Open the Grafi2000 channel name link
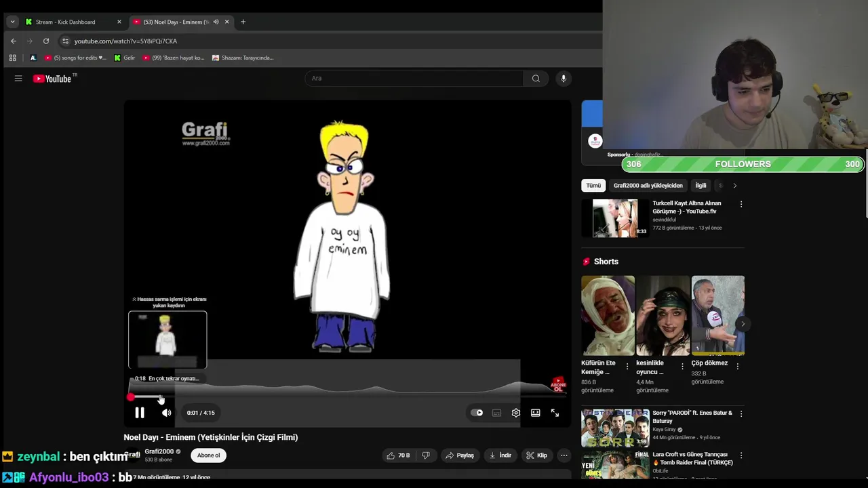Image resolution: width=868 pixels, height=488 pixels. (x=159, y=451)
